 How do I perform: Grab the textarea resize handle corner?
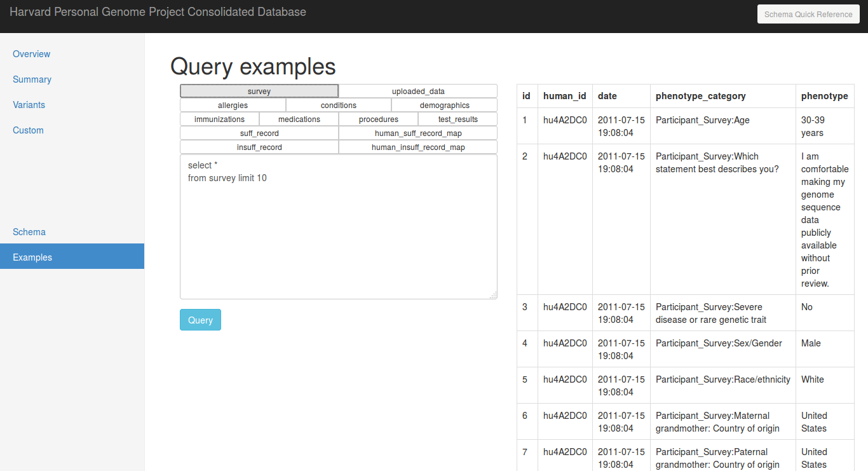point(493,295)
